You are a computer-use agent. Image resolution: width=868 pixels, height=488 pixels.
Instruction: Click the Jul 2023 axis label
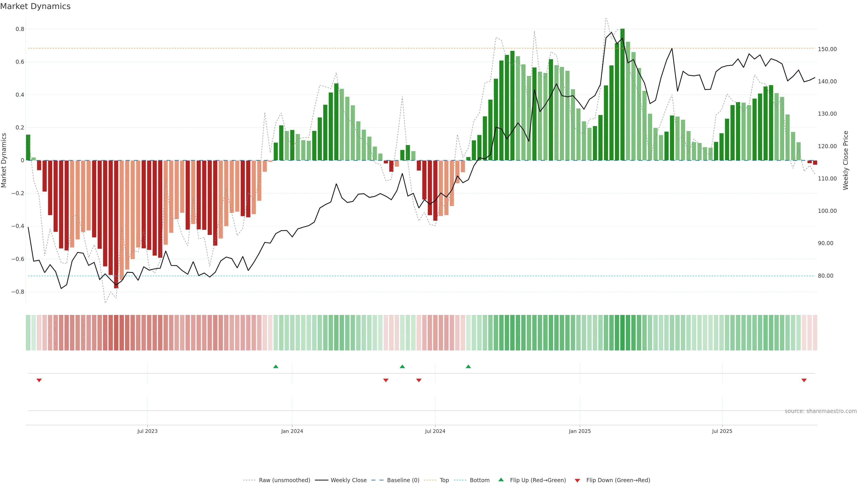(147, 431)
